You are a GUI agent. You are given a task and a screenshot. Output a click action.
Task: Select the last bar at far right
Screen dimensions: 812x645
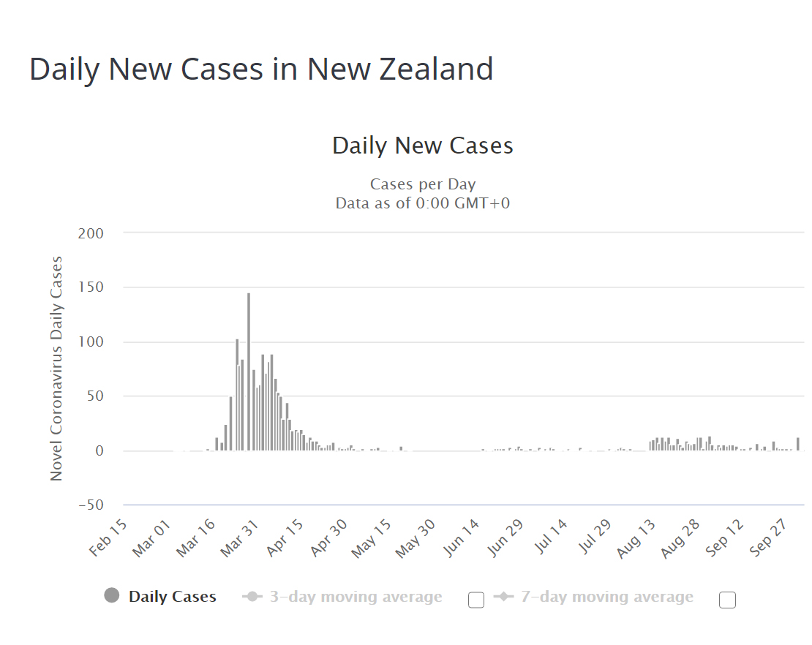(798, 444)
